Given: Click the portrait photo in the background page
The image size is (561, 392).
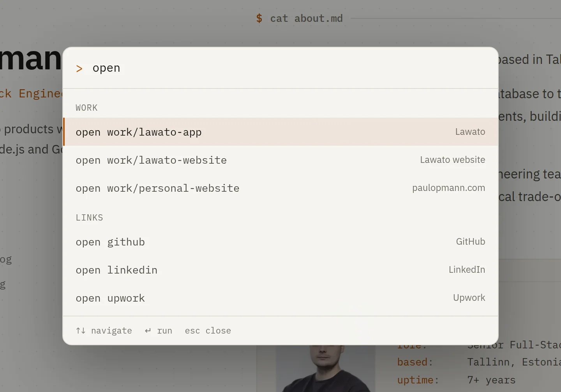Looking at the screenshot, I should [x=325, y=368].
